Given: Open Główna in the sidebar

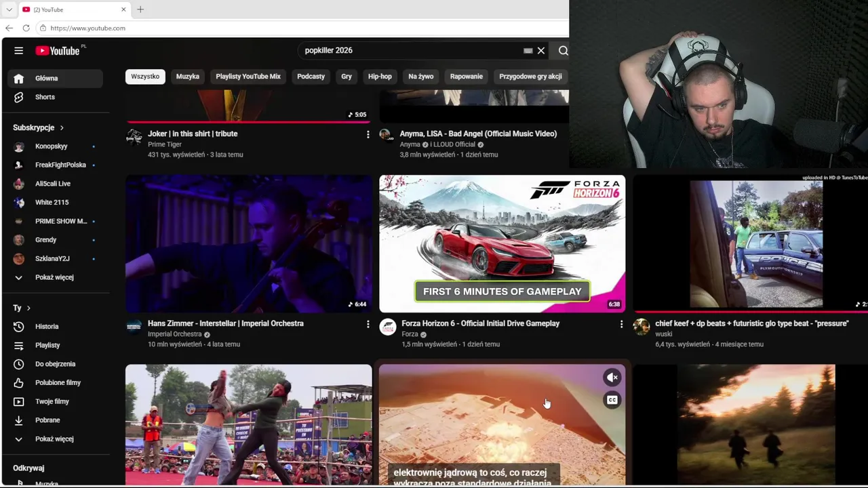Looking at the screenshot, I should pos(56,78).
